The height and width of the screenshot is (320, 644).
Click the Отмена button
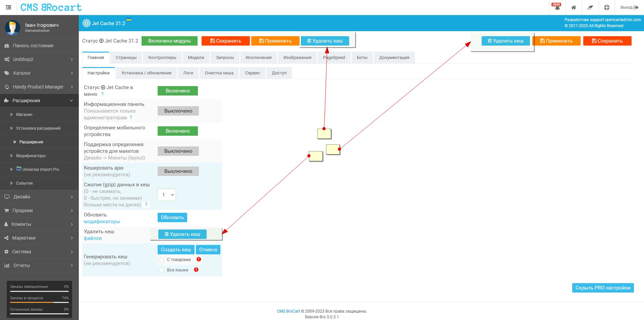click(x=208, y=250)
